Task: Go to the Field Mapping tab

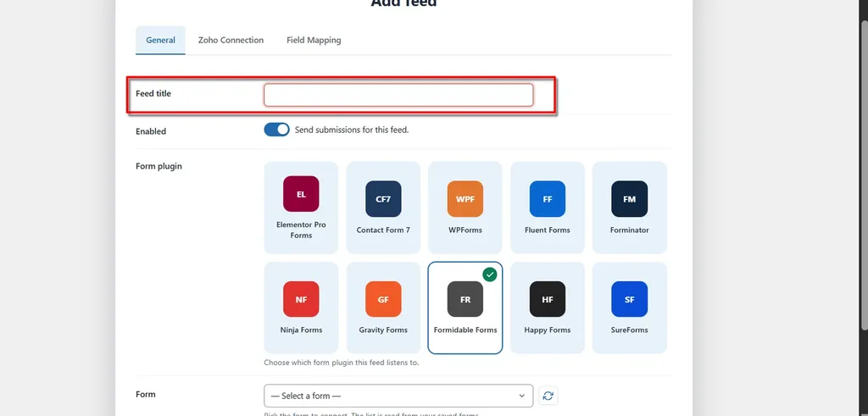Action: pyautogui.click(x=314, y=40)
